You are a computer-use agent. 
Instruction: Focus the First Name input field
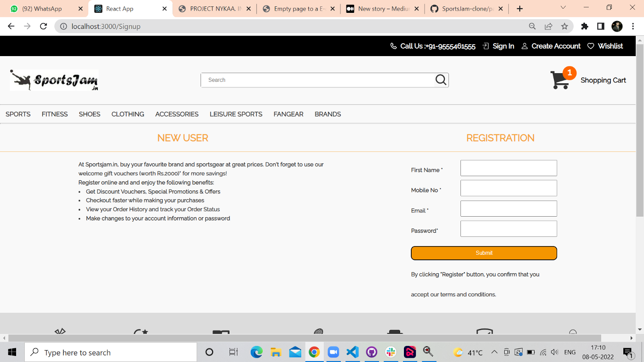tap(509, 168)
